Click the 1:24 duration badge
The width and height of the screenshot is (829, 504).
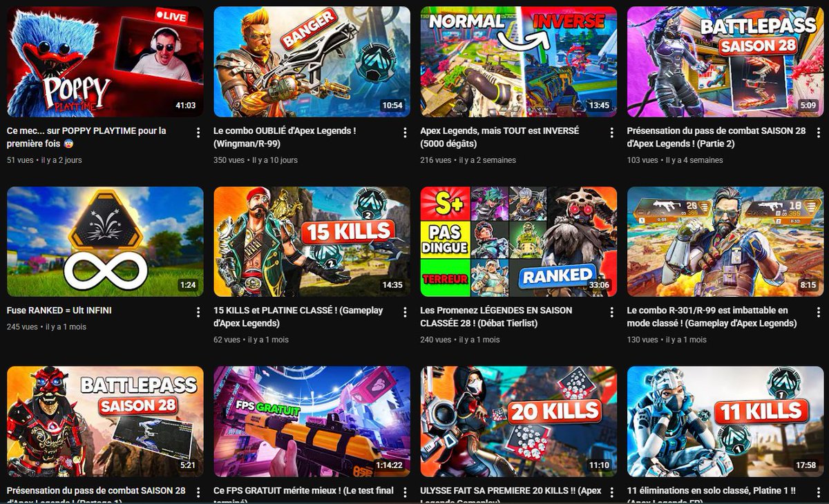pos(188,285)
